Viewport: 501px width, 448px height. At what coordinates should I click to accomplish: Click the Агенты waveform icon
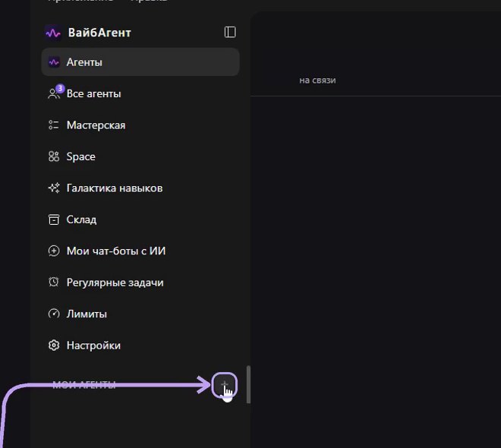tap(54, 62)
